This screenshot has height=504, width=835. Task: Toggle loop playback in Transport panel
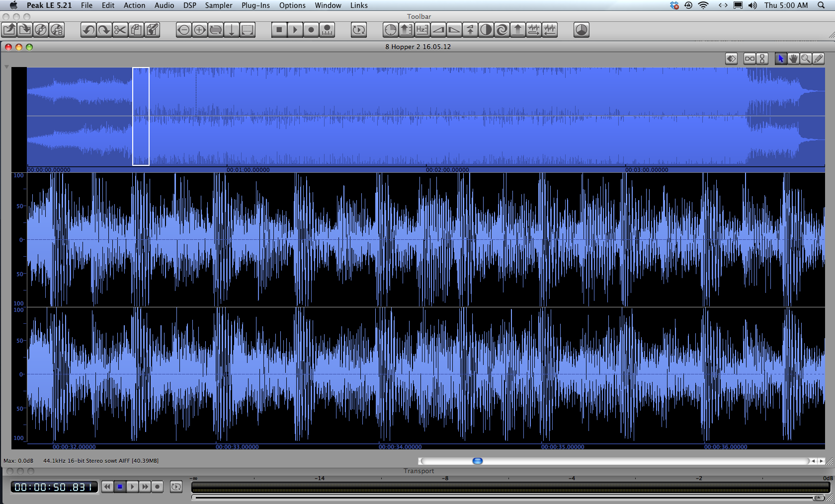pos(176,487)
